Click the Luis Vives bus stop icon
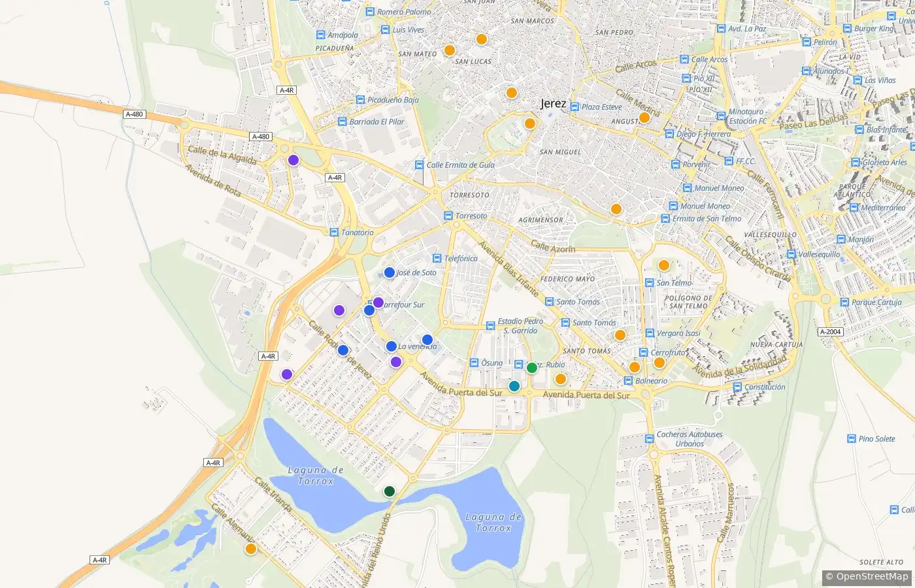The height and width of the screenshot is (588, 915). click(x=386, y=29)
